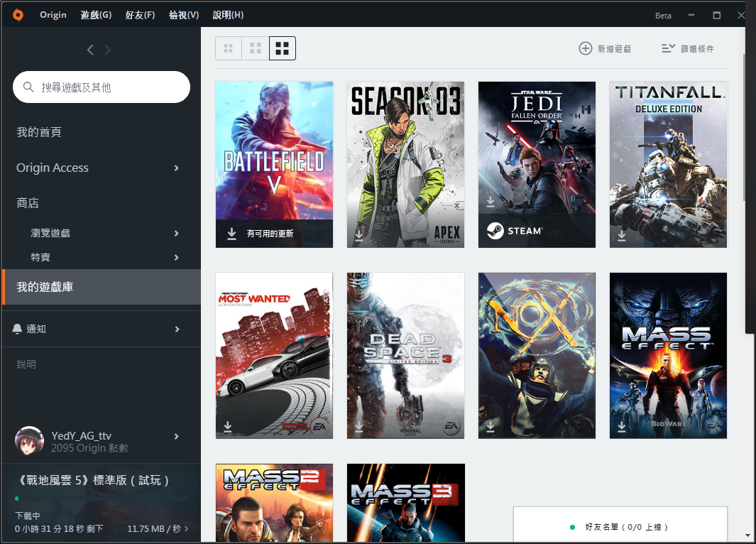This screenshot has height=544, width=756.
Task: Click the download icon on Apex Legends
Action: click(x=359, y=235)
